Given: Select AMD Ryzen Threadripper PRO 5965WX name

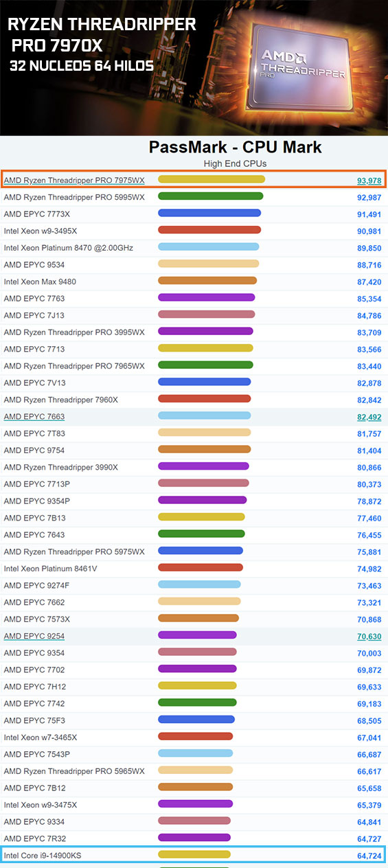Looking at the screenshot, I should (74, 770).
